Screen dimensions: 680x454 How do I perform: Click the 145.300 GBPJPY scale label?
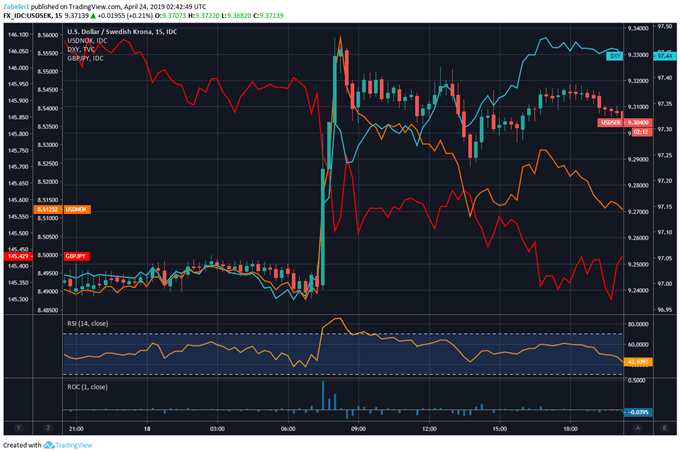point(18,299)
